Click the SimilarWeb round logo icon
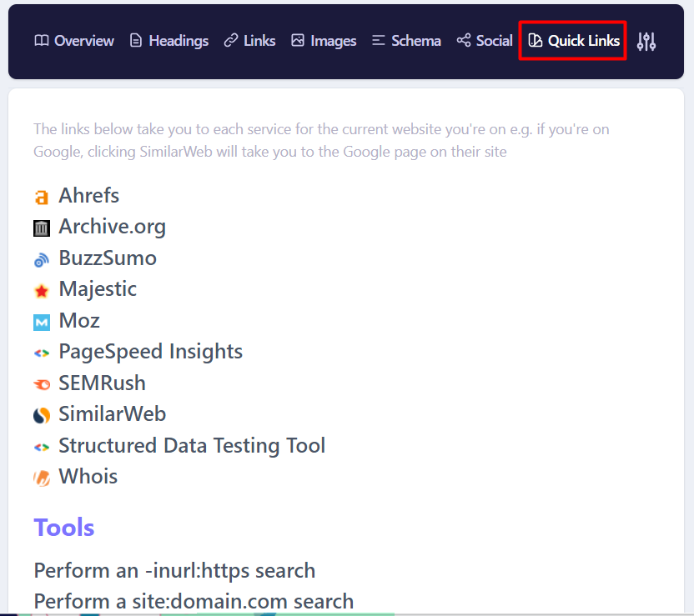 click(42, 416)
